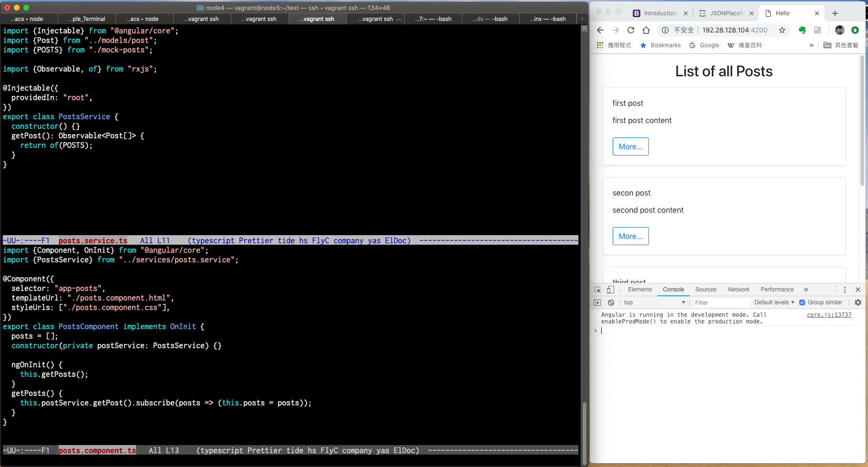Click the console prompt input line
This screenshot has height=467, width=868.
click(x=730, y=331)
